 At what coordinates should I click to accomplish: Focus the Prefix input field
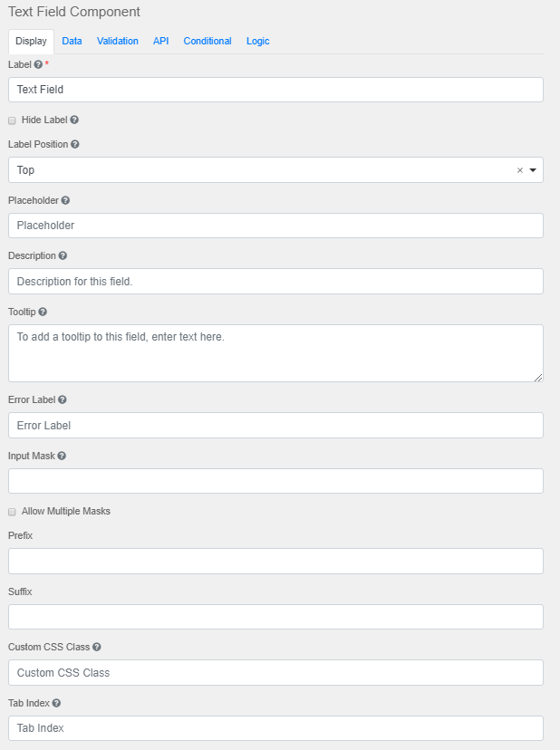pyautogui.click(x=275, y=561)
